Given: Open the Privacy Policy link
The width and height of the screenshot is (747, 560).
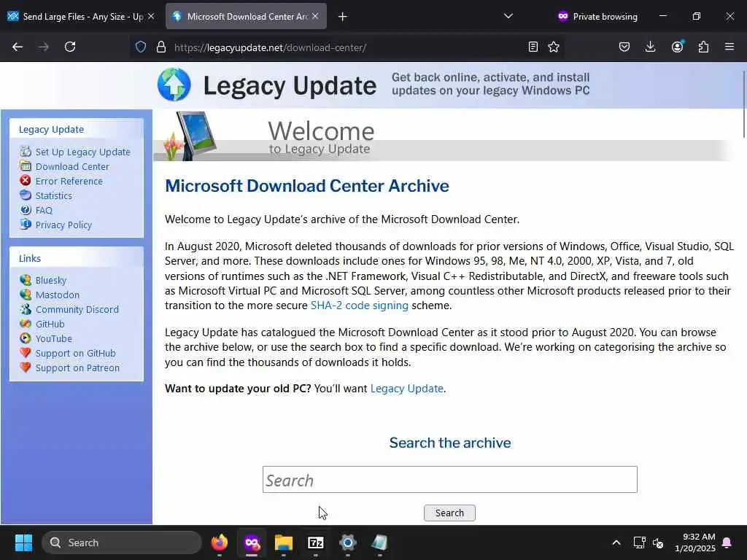Looking at the screenshot, I should coord(63,225).
